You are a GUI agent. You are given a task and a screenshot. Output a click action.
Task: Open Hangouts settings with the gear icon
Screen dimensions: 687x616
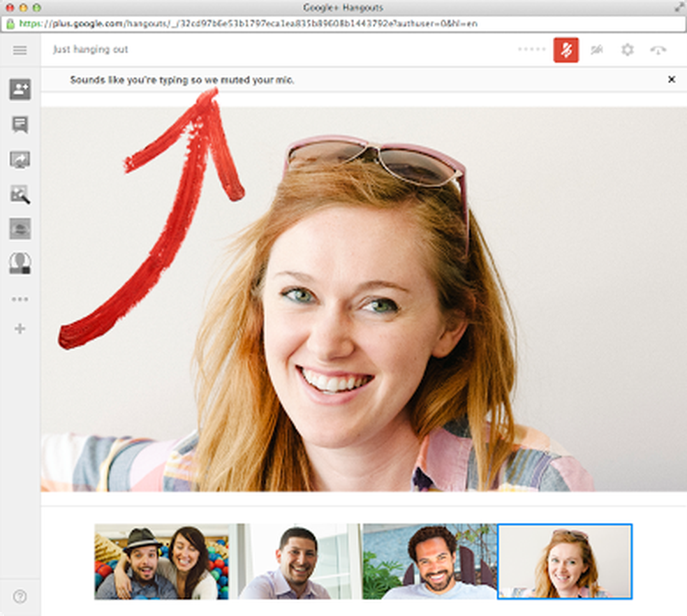627,50
